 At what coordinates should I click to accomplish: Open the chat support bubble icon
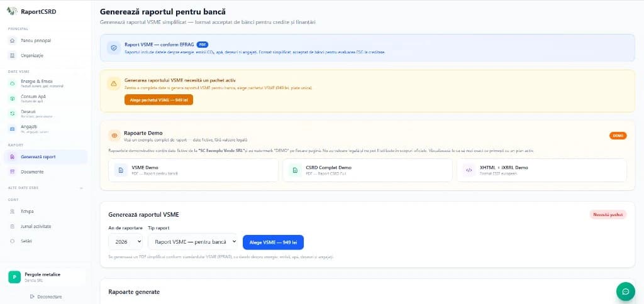pos(625,291)
